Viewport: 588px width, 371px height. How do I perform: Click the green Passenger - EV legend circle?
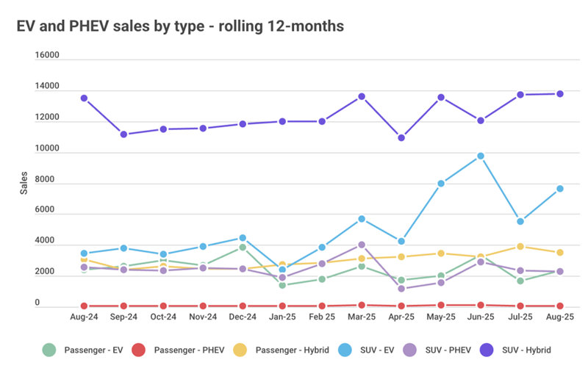pos(49,350)
